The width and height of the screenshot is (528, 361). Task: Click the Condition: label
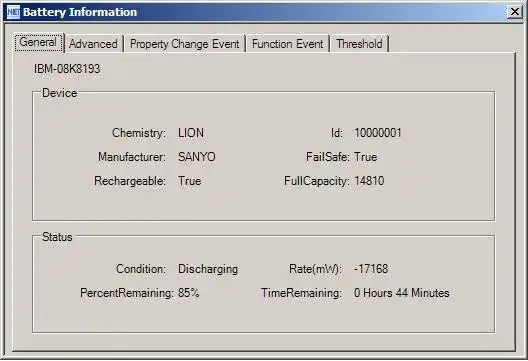tap(141, 269)
